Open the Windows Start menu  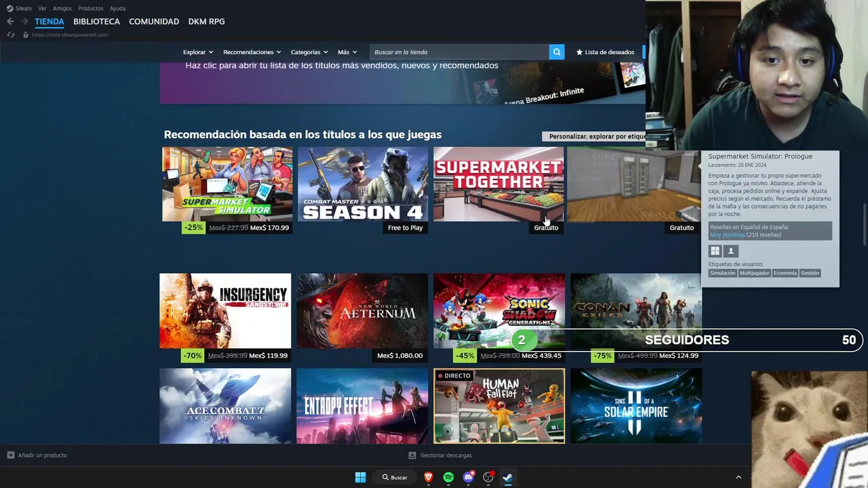click(361, 477)
